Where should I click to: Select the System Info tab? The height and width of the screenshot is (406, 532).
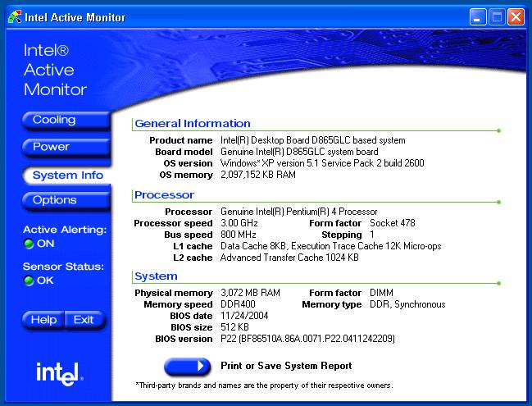(67, 176)
